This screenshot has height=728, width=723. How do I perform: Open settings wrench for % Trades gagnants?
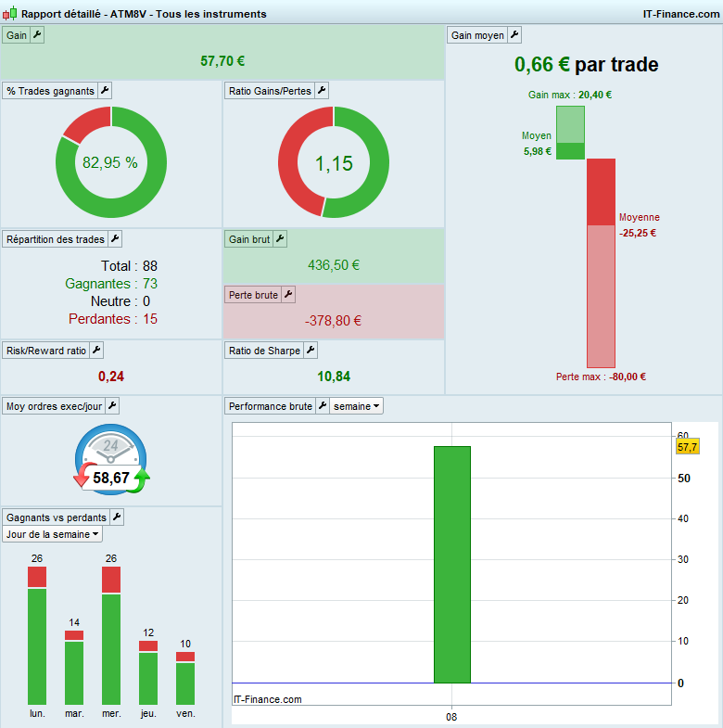[105, 91]
